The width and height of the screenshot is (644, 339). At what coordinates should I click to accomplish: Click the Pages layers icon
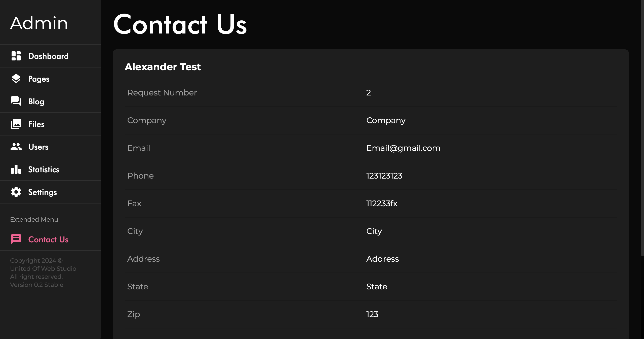pyautogui.click(x=16, y=79)
